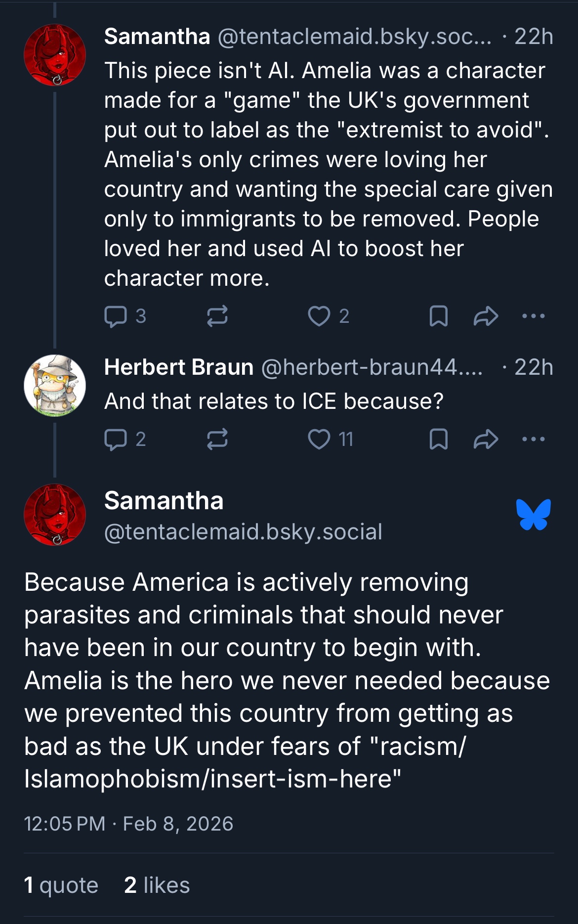Open more options on Samantha's first post

coord(534,316)
